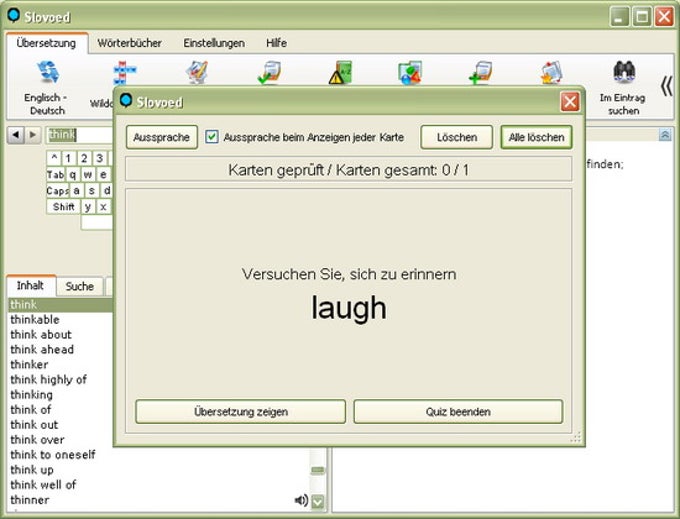Select 'think of' in the word list
The height and width of the screenshot is (519, 680).
pos(30,409)
